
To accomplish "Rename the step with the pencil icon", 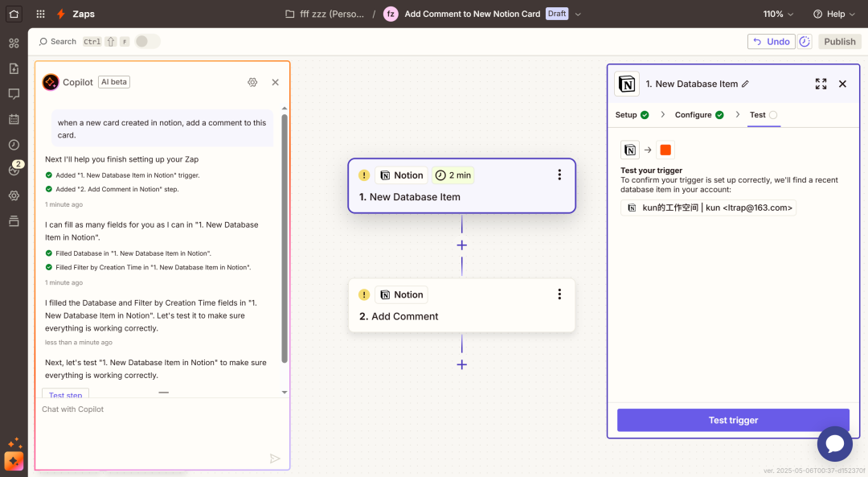I will [746, 84].
